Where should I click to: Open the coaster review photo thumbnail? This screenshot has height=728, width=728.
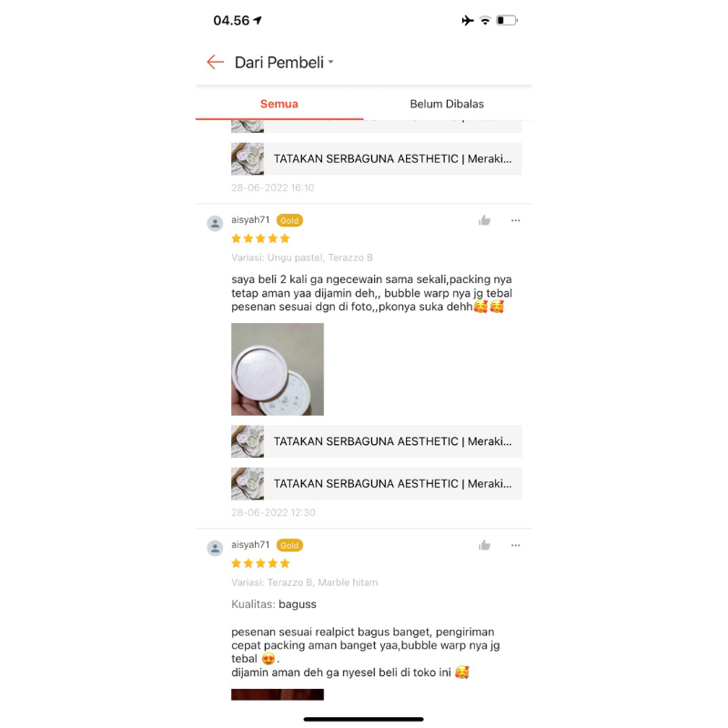tap(278, 369)
